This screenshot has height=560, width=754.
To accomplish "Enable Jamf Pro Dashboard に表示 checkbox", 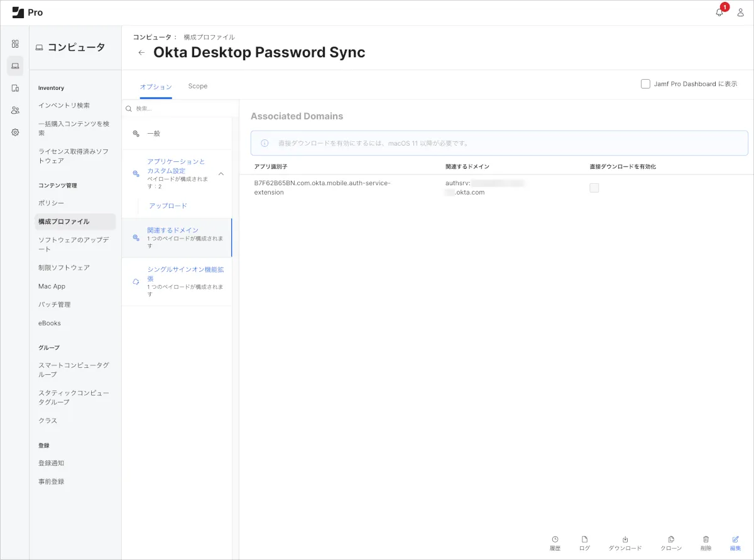I will pyautogui.click(x=645, y=84).
